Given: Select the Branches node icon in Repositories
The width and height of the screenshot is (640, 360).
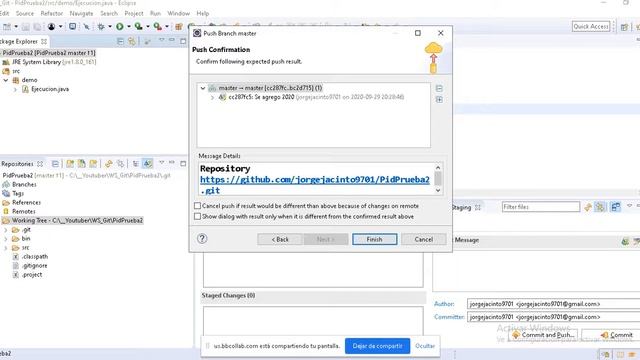Looking at the screenshot, I should [x=6, y=184].
